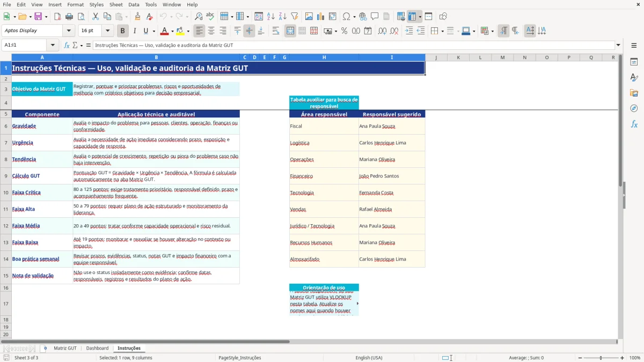
Task: Increase indent
Action: (409, 31)
